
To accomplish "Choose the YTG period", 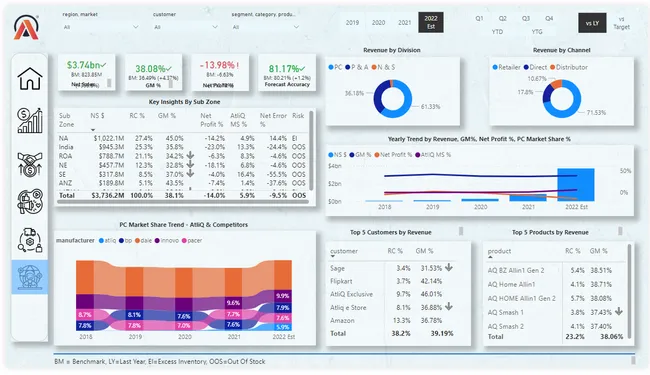I will (x=537, y=31).
